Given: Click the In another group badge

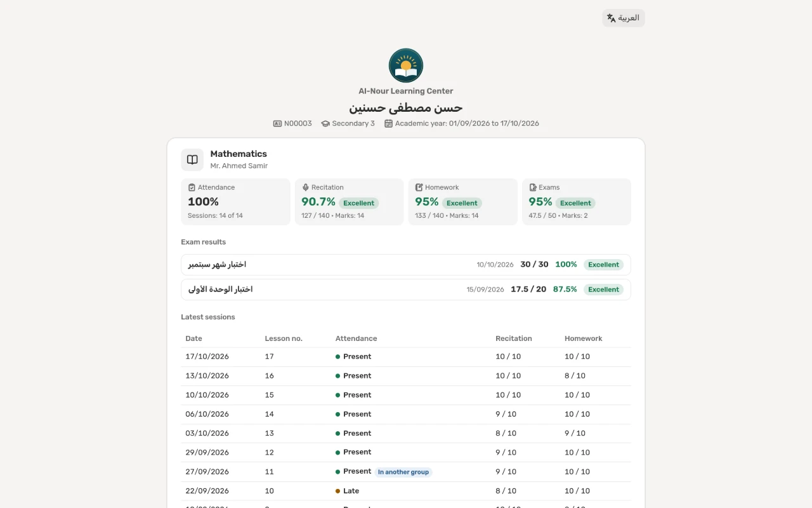Looking at the screenshot, I should point(403,472).
